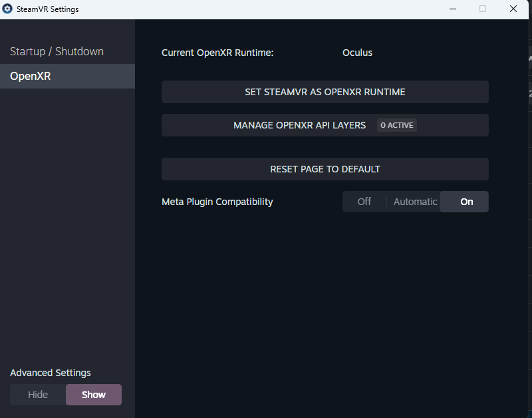
Task: Select the OpenXR sidebar tab
Action: [67, 76]
